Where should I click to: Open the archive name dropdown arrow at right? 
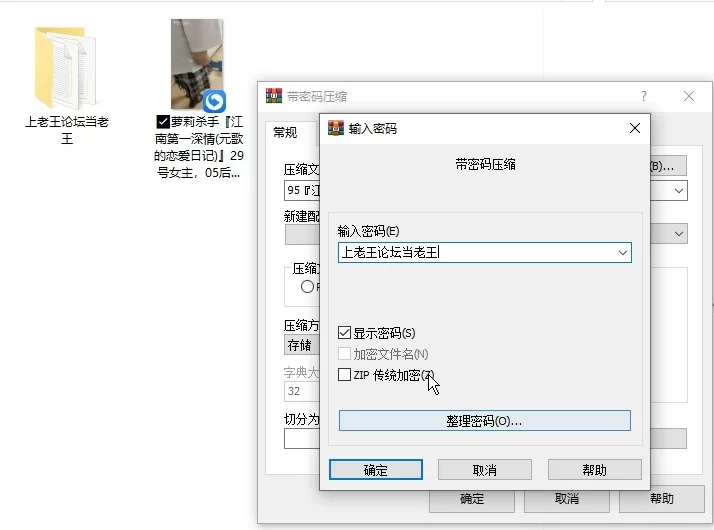(x=679, y=190)
